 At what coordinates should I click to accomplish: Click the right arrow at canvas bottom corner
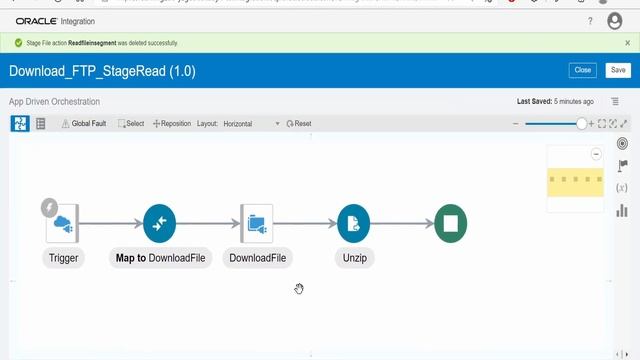pos(627,354)
